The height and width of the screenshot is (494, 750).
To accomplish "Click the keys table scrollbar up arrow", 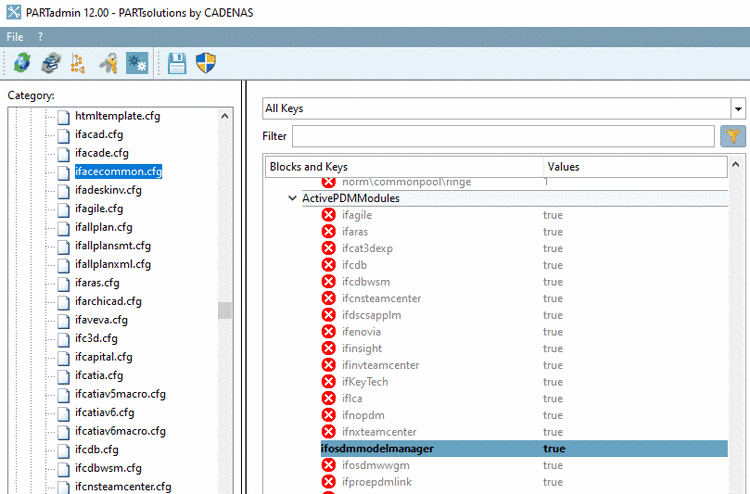I will (x=736, y=165).
